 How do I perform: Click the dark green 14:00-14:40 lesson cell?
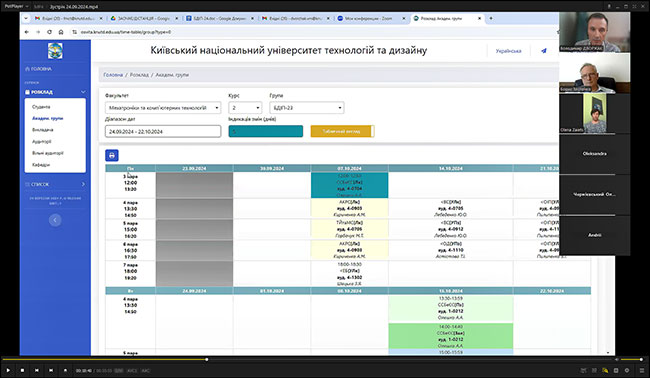(451, 336)
